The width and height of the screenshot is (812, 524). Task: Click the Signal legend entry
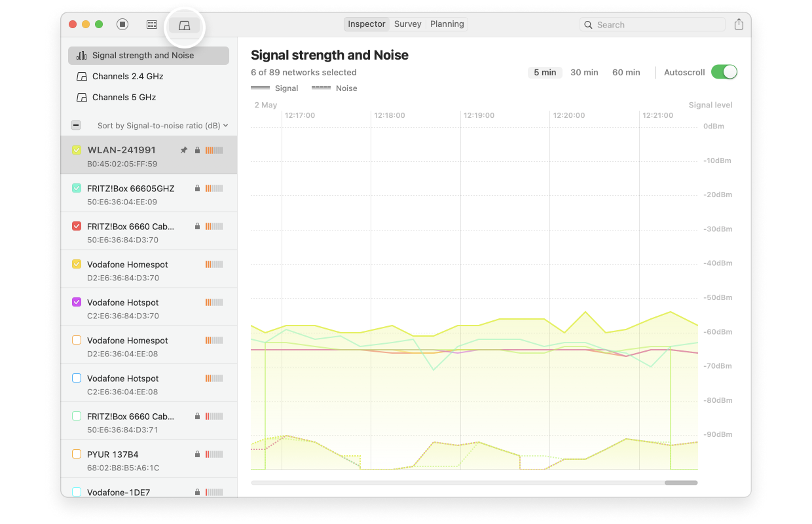pyautogui.click(x=274, y=88)
